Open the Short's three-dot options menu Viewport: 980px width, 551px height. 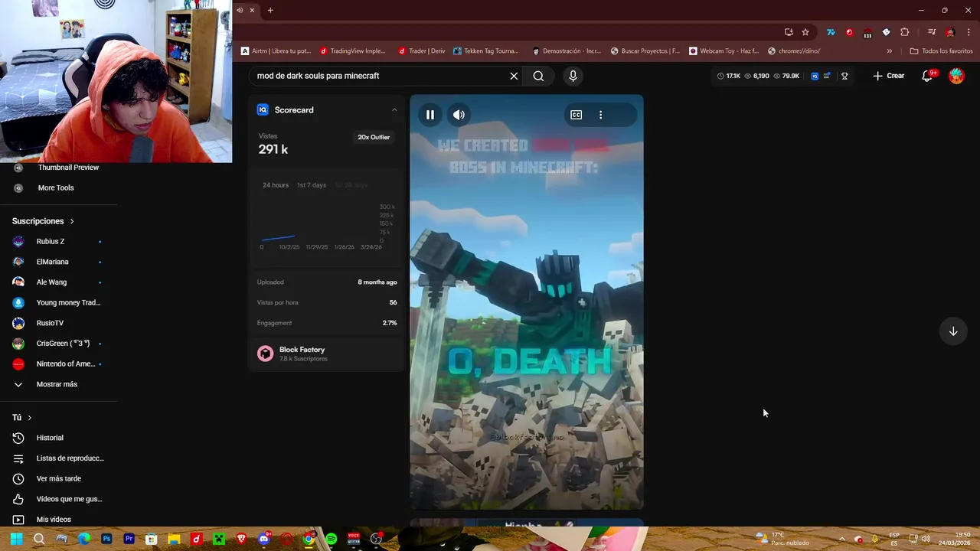point(600,115)
